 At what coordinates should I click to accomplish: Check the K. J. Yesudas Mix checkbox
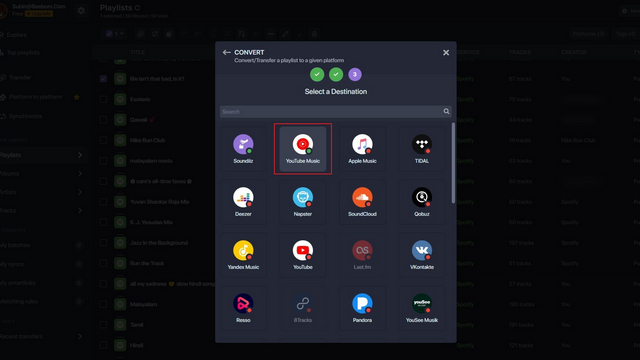point(103,222)
